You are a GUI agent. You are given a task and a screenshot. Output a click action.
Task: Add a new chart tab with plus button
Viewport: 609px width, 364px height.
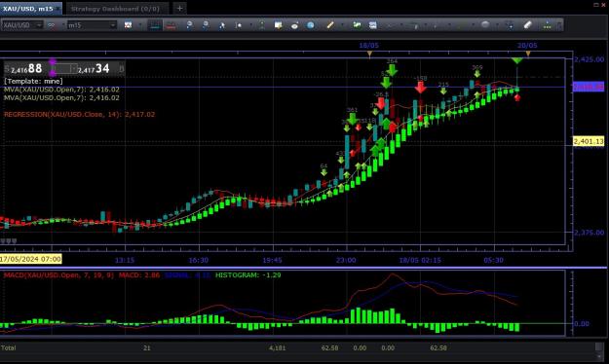tap(179, 8)
